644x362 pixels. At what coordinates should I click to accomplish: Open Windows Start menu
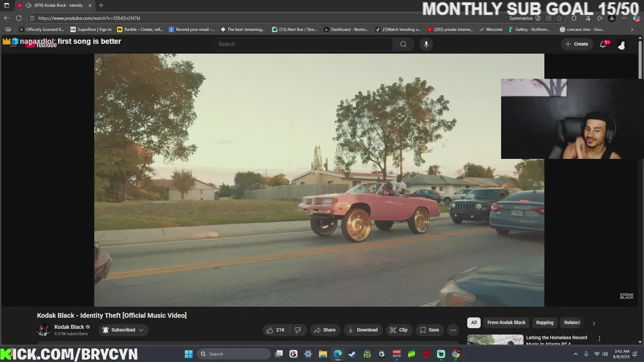(189, 354)
